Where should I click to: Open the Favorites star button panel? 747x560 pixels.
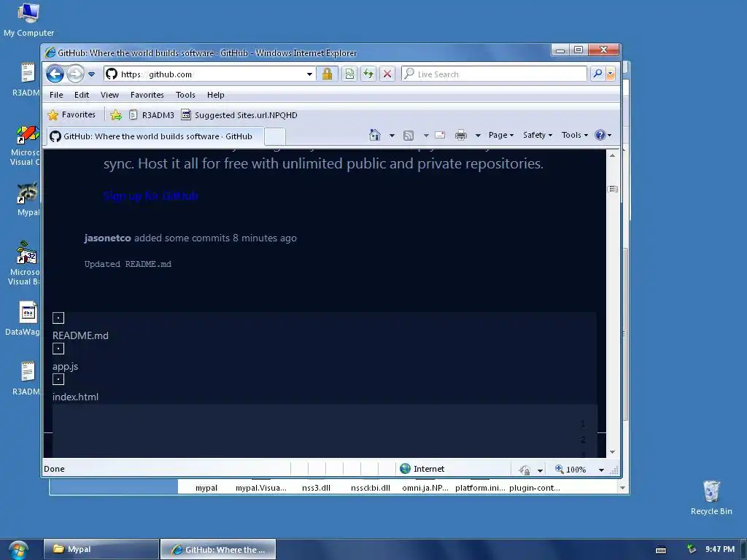[x=72, y=114]
